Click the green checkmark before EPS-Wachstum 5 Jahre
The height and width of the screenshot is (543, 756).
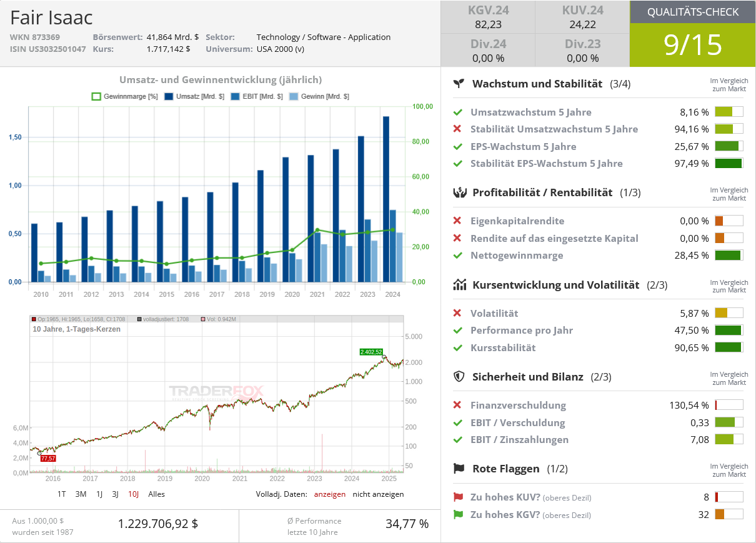458,146
